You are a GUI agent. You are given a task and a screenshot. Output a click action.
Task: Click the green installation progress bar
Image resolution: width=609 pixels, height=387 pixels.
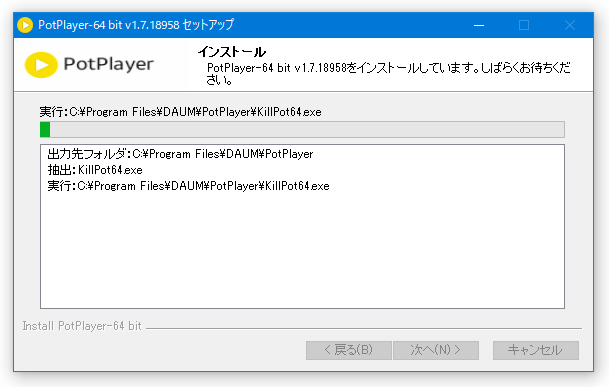pos(302,129)
